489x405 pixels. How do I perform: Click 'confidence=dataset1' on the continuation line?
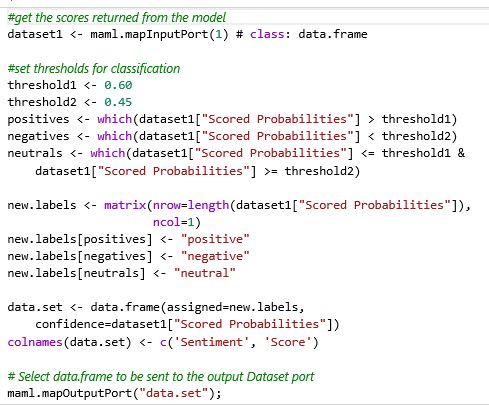101,324
